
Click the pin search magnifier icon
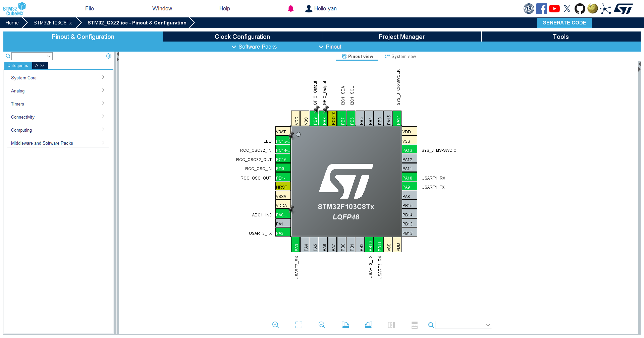[x=431, y=325]
